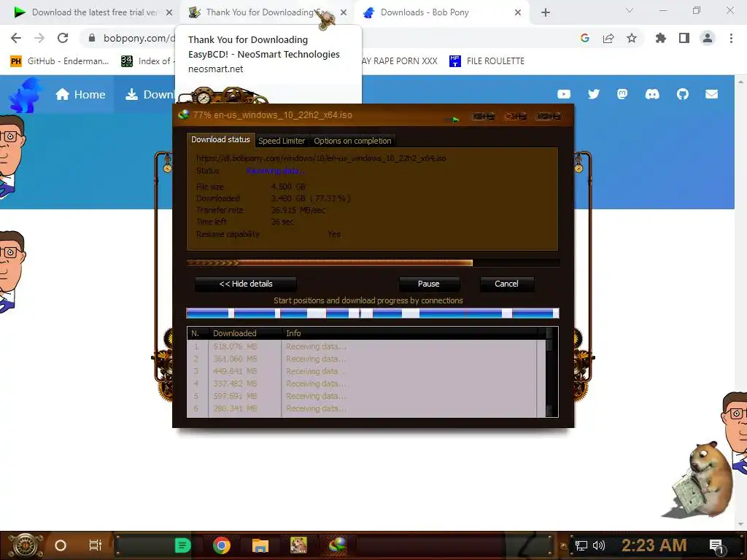Screen dimensions: 747x560
Task: Pause the ISO download
Action: [429, 284]
